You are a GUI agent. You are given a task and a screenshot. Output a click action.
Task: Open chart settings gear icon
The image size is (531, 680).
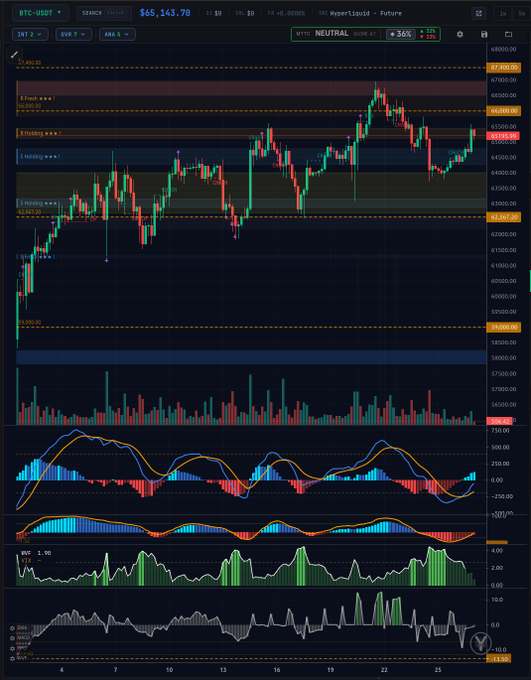coord(460,34)
